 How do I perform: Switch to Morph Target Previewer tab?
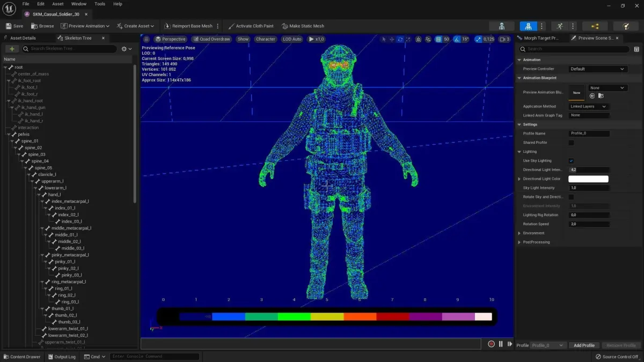click(x=541, y=38)
